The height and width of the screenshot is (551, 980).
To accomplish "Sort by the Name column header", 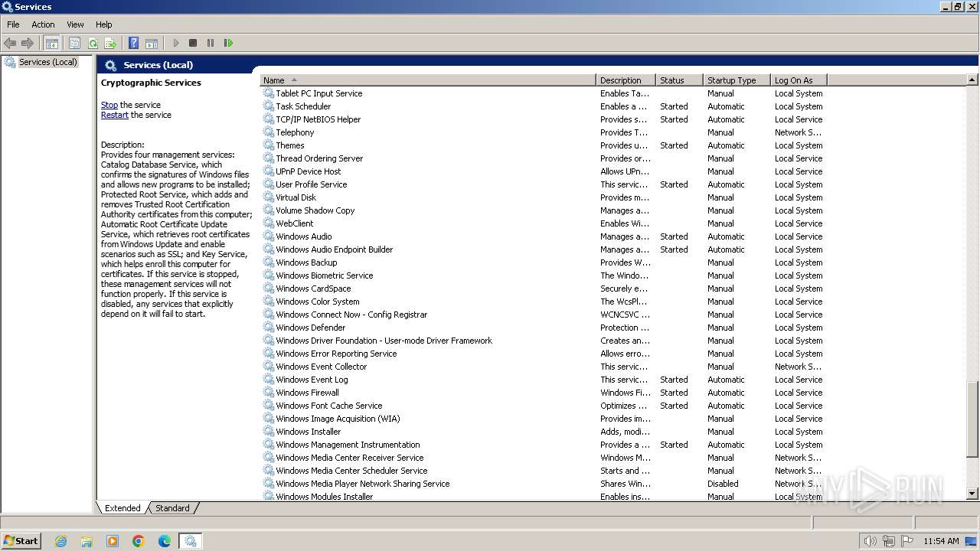I will 427,80.
